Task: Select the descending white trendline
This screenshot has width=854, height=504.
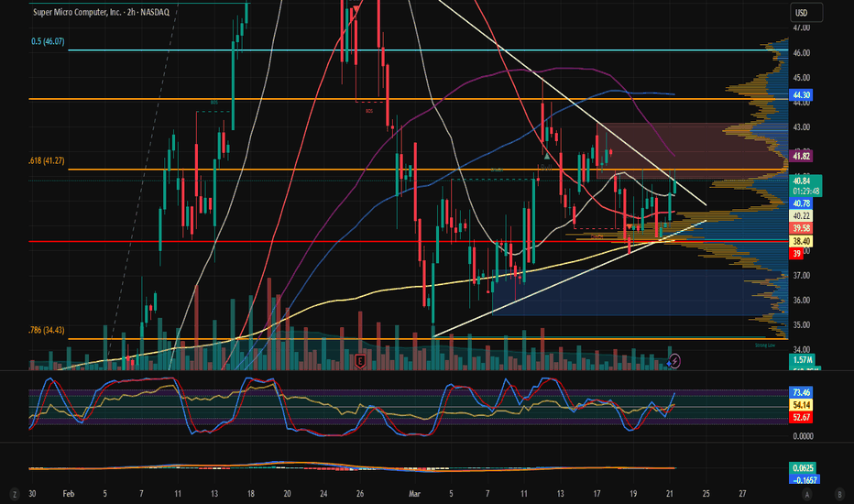Action: 572,101
